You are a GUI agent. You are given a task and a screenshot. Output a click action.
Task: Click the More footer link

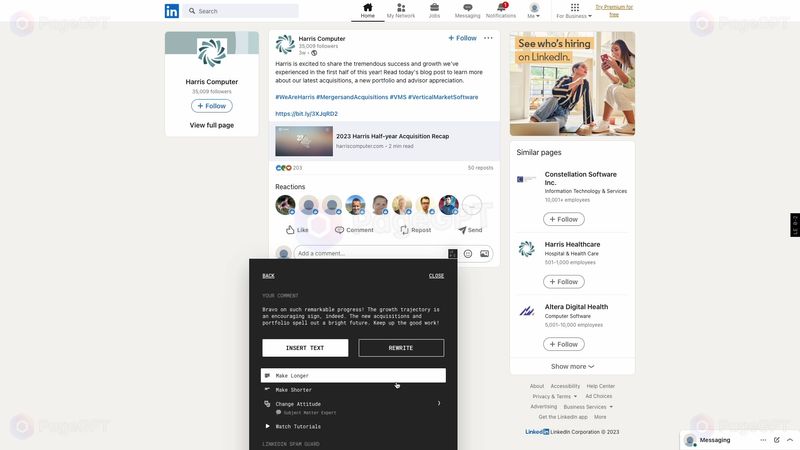click(x=600, y=417)
